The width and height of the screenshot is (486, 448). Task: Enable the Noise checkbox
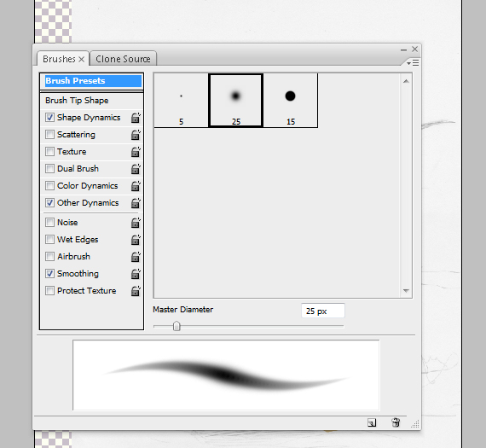[49, 222]
